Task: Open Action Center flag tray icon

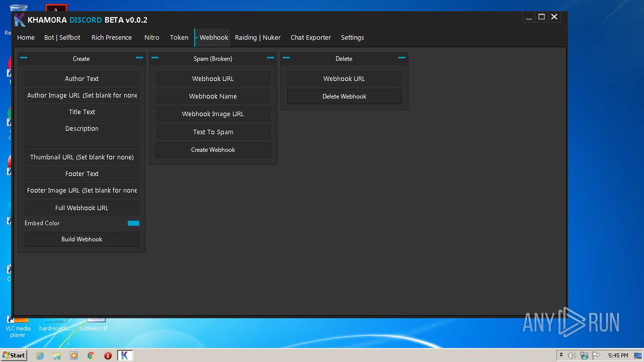Action: pos(596,355)
